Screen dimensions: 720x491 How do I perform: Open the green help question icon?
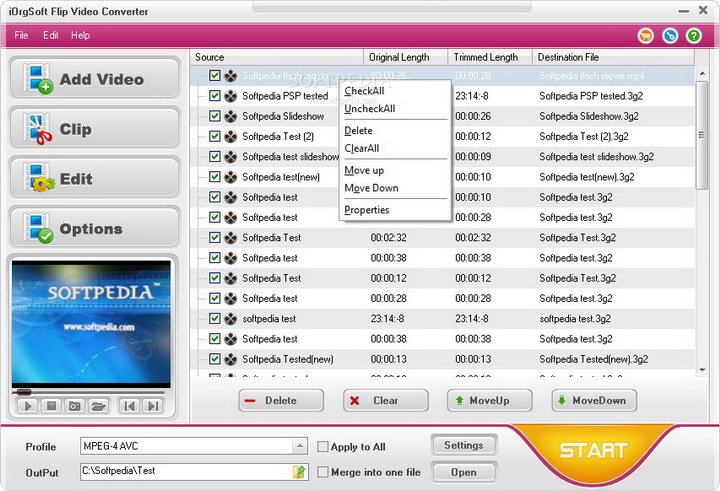694,36
